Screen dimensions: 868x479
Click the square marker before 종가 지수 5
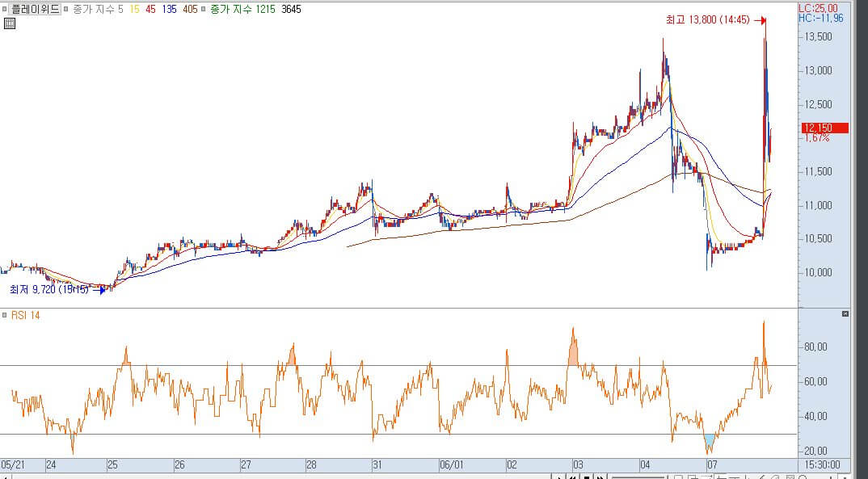point(66,9)
